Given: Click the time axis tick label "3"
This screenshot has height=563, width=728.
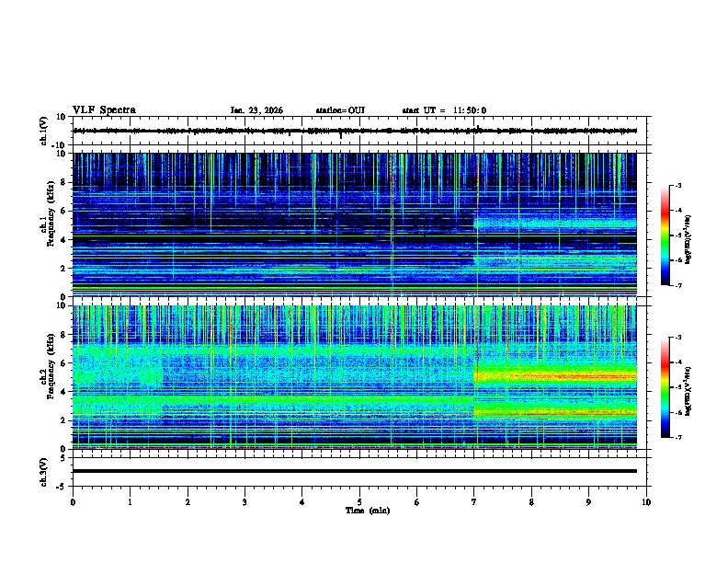Looking at the screenshot, I should point(245,502).
